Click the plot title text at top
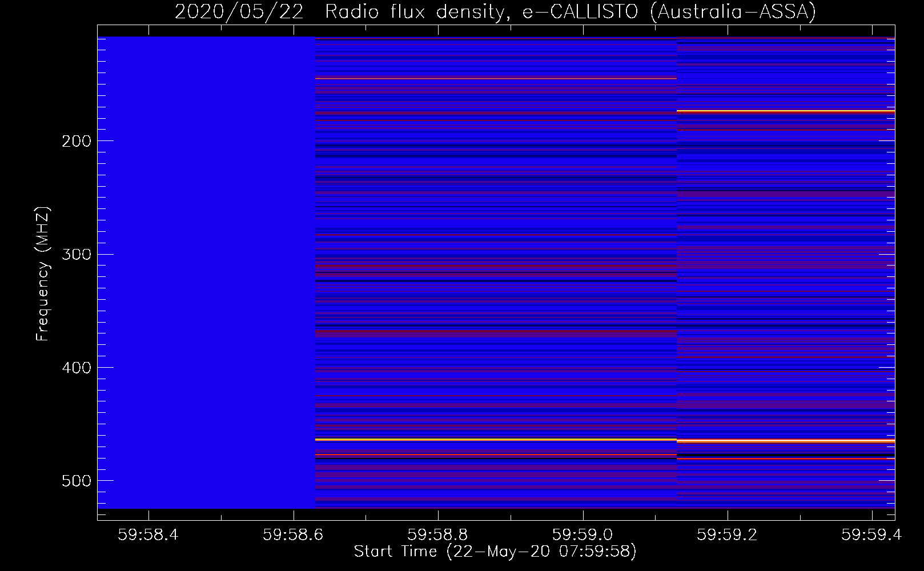Image resolution: width=924 pixels, height=571 pixels. click(x=495, y=11)
